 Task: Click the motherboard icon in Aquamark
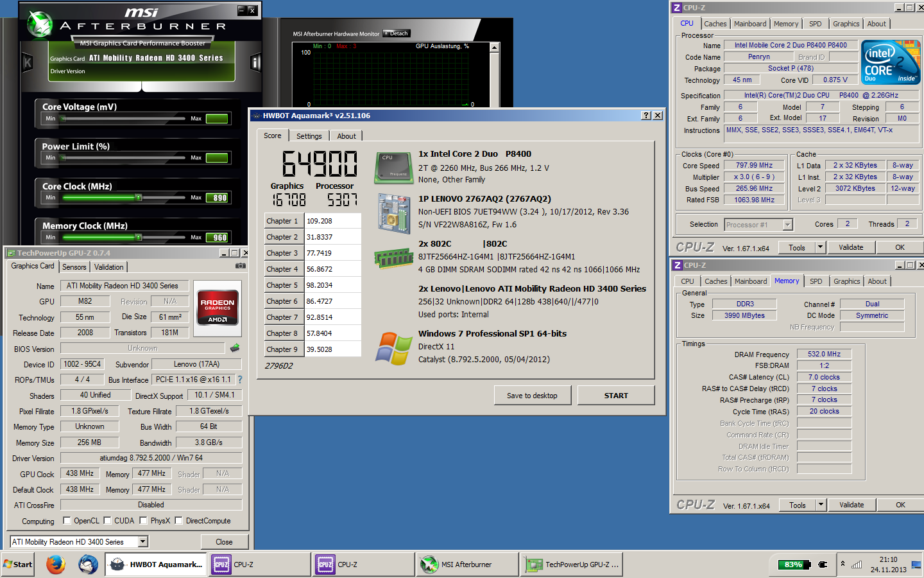tap(394, 213)
